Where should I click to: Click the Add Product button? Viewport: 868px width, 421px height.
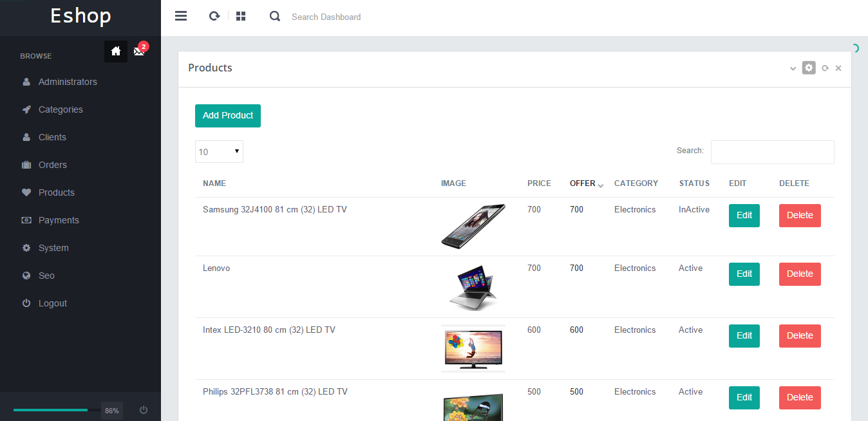[228, 116]
